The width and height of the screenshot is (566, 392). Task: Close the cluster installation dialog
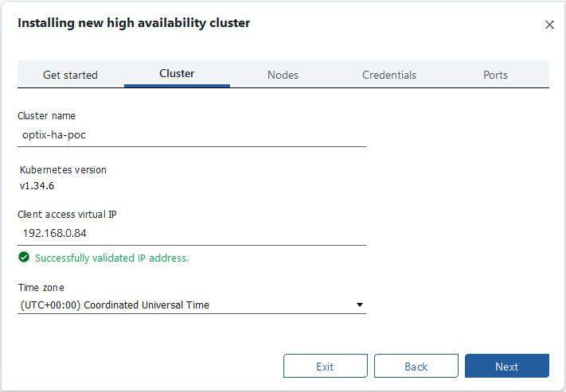coord(549,25)
